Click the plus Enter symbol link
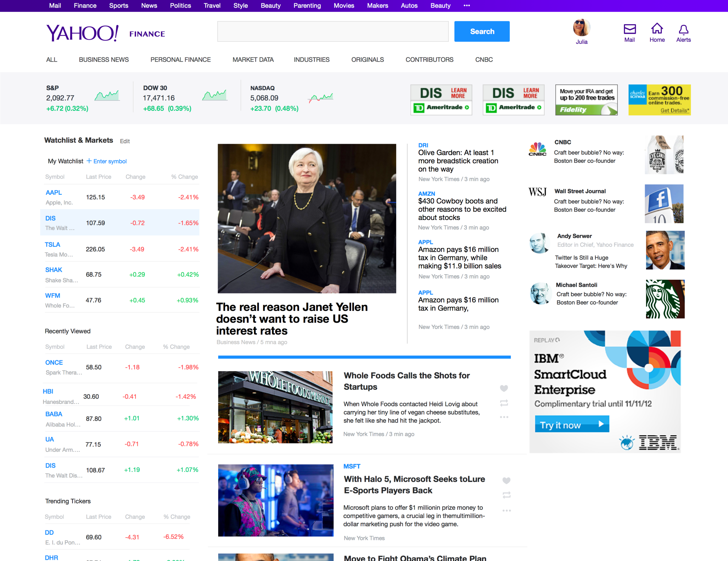Screen dimensions: 728x561 tap(107, 161)
